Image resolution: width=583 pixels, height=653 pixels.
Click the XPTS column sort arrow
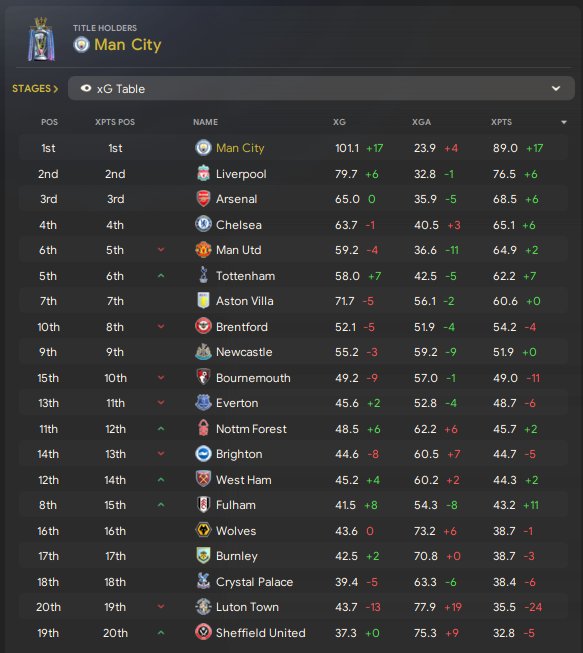click(x=564, y=122)
